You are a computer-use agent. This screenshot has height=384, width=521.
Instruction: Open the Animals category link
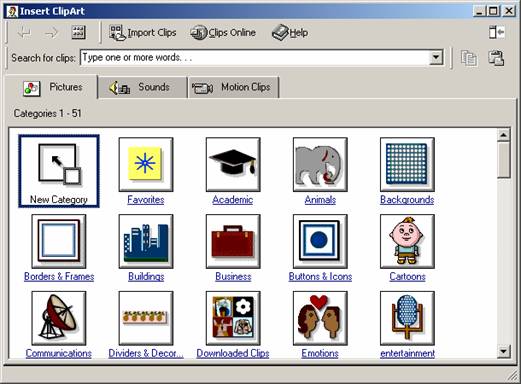point(320,200)
